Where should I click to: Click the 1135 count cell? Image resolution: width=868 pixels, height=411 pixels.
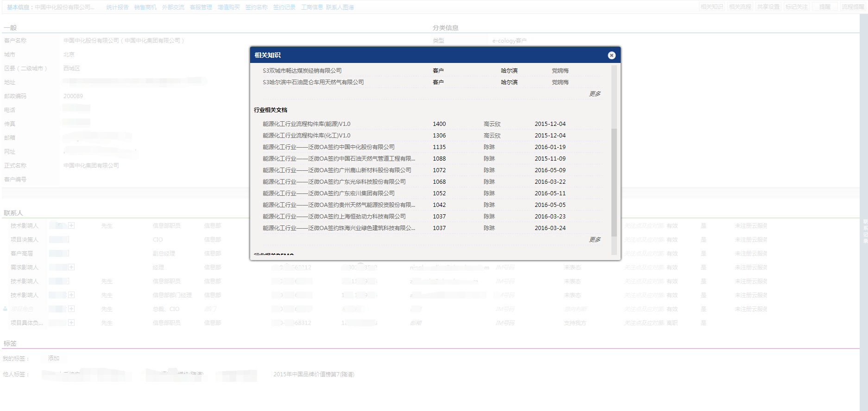(x=439, y=147)
